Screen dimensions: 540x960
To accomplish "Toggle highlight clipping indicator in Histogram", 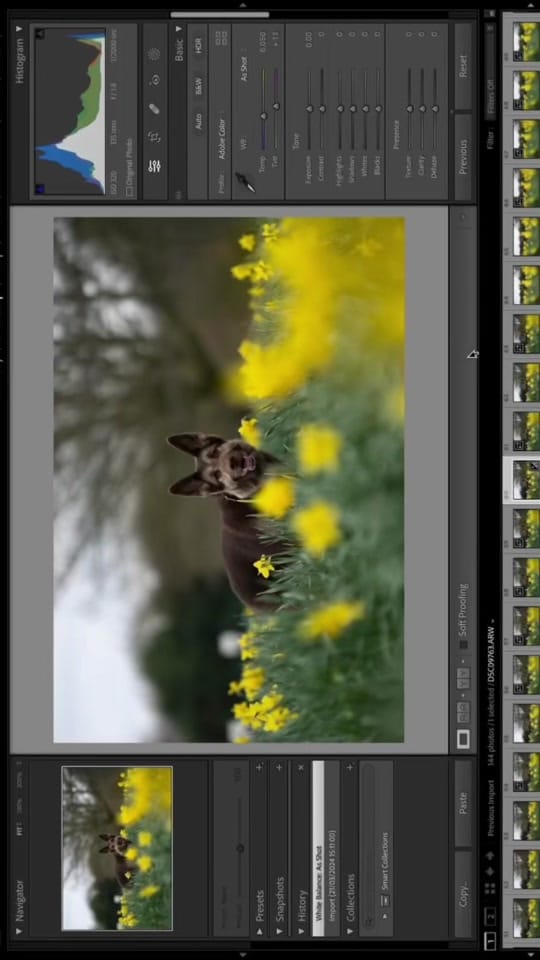I will pos(40,34).
